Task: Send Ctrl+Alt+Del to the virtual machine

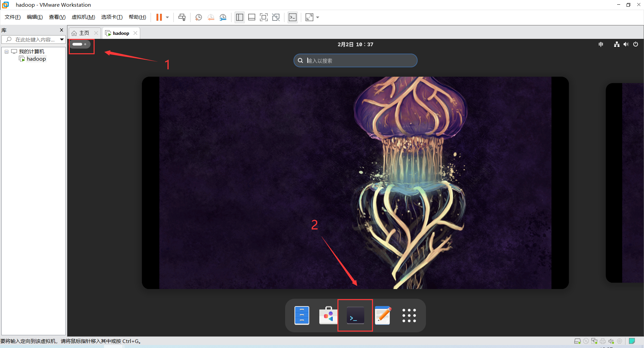Action: (182, 17)
